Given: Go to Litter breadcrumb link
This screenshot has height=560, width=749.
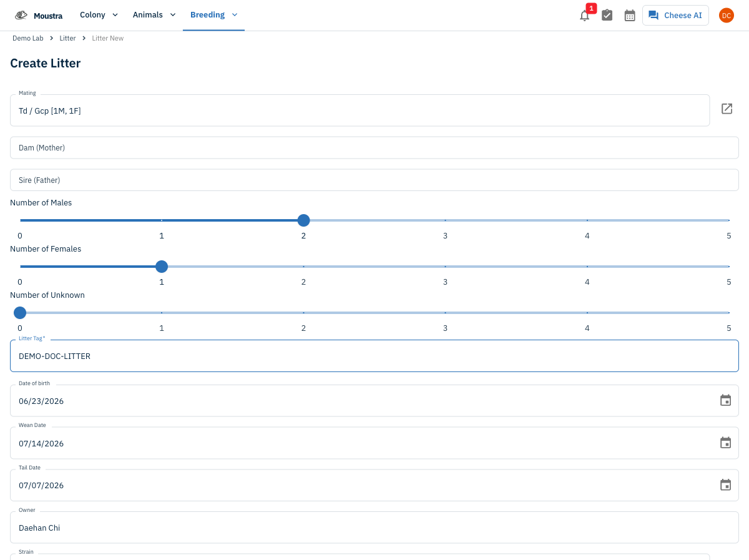Looking at the screenshot, I should pyautogui.click(x=67, y=38).
